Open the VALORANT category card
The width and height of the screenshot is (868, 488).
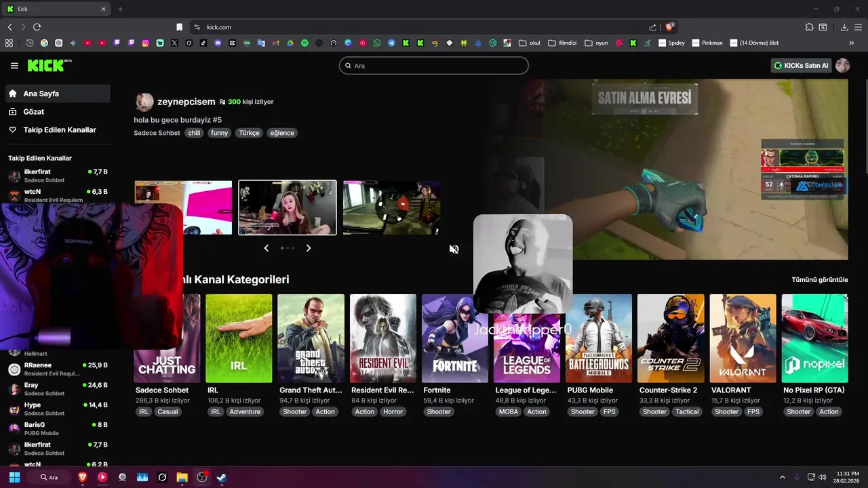743,338
